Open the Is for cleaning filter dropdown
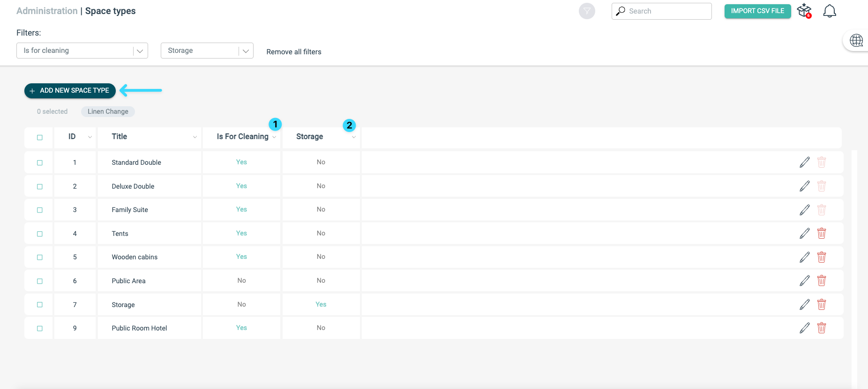Image resolution: width=868 pixels, height=389 pixels. [82, 51]
